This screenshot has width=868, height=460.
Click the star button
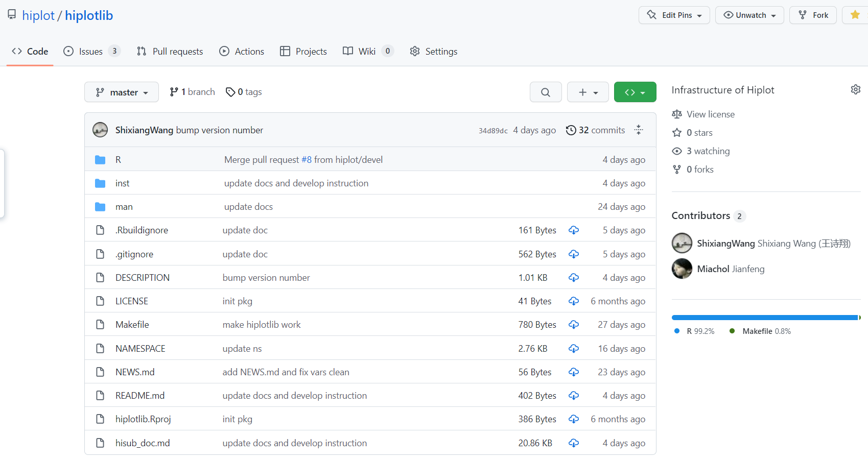(855, 15)
